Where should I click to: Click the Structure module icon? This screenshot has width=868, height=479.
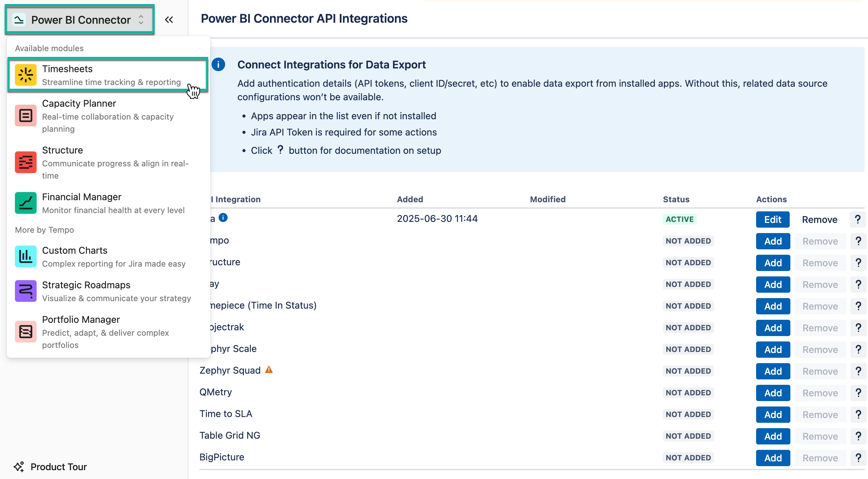25,162
